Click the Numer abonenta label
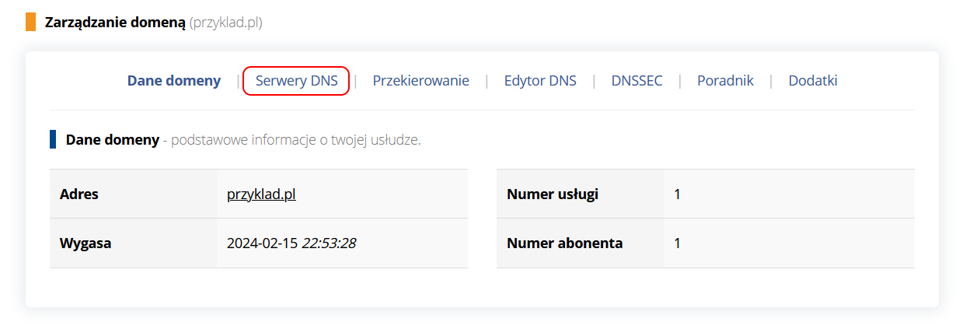Viewport: 980px width, 336px height. pos(565,243)
